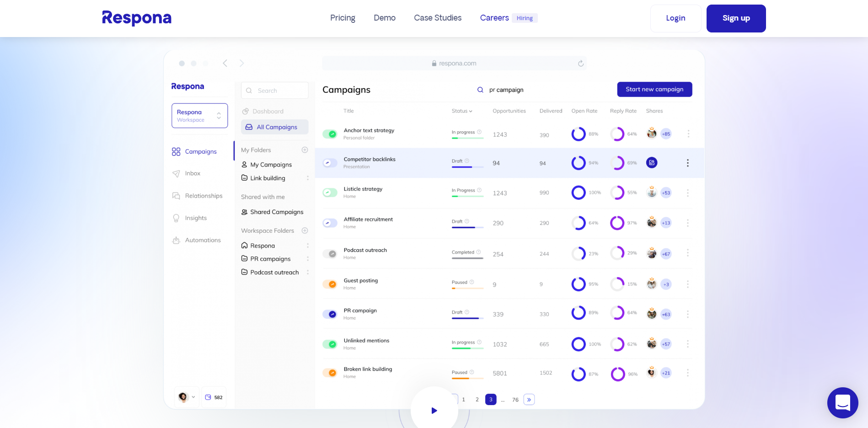Open options for Link building folder
This screenshot has width=868, height=428.
(307, 178)
